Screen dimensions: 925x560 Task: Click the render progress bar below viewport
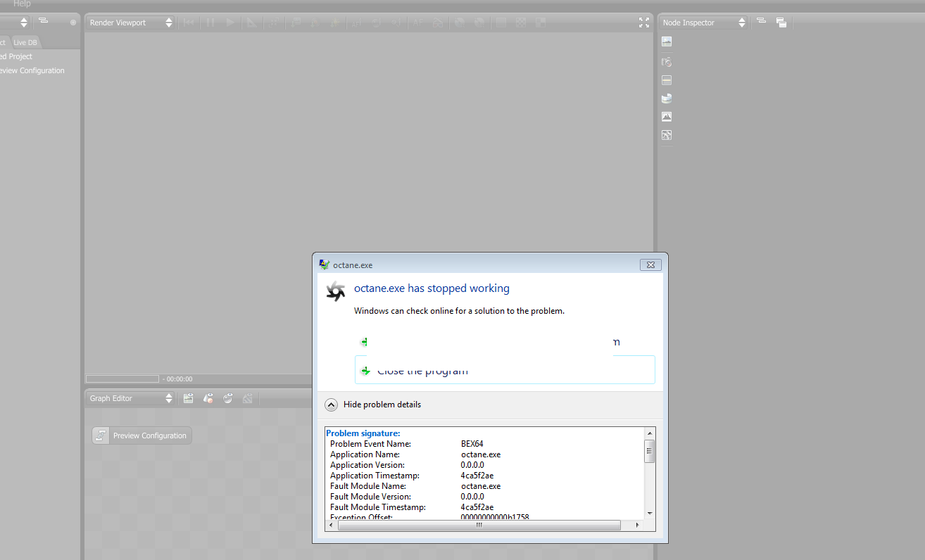coord(122,379)
